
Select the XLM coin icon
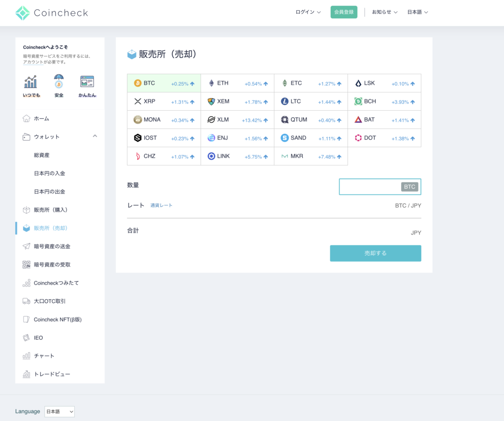tap(211, 120)
